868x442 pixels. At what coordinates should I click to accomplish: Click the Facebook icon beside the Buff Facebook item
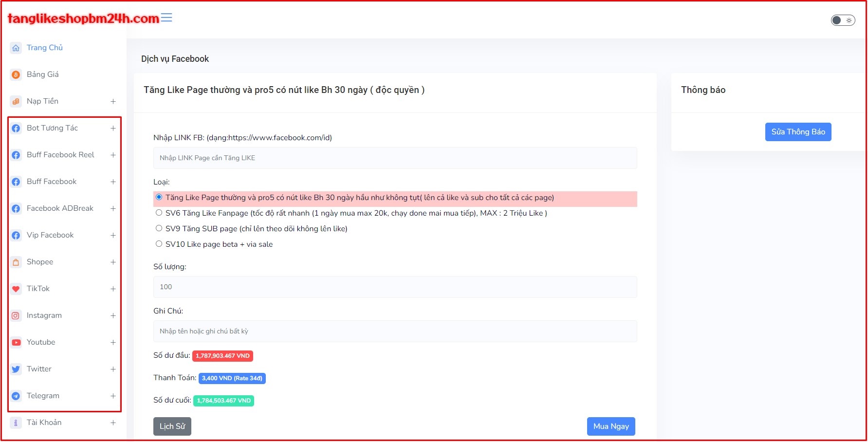16,182
